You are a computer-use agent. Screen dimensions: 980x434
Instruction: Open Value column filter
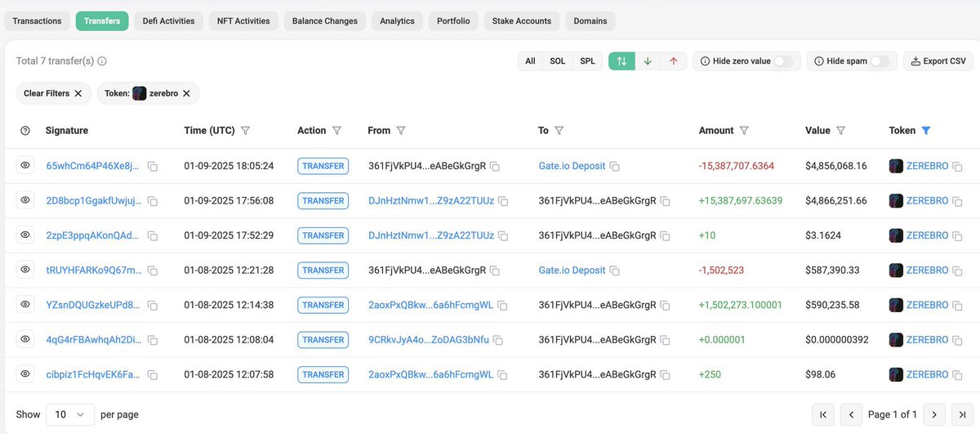tap(841, 131)
